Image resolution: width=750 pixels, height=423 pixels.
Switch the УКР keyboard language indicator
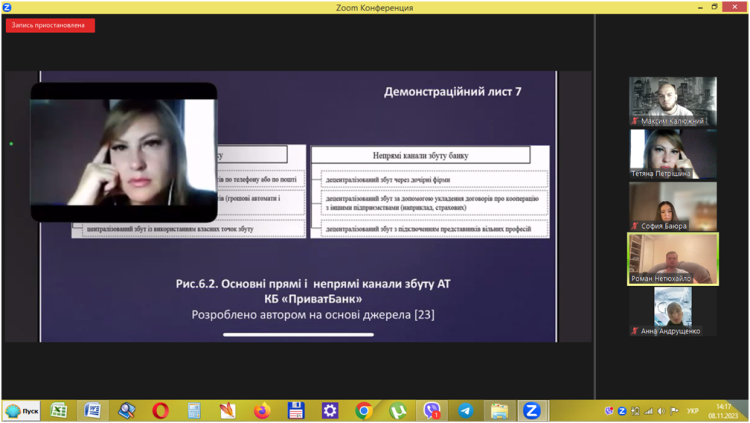click(x=694, y=410)
